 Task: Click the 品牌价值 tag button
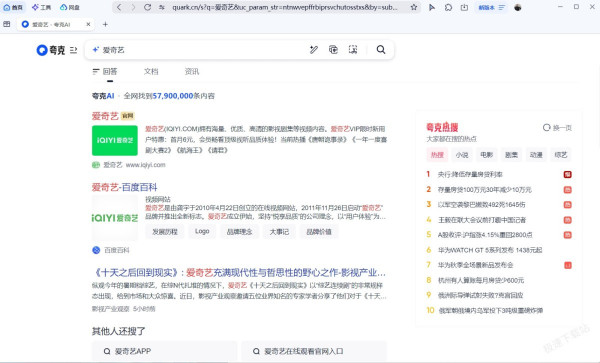tap(319, 231)
